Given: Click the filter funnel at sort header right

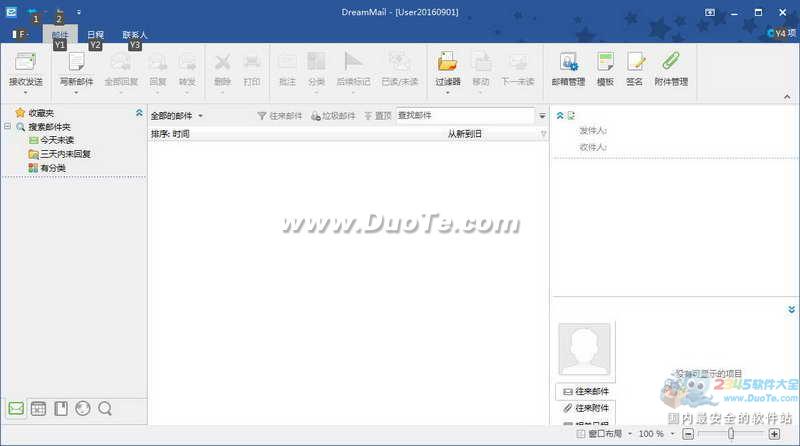Looking at the screenshot, I should [543, 134].
